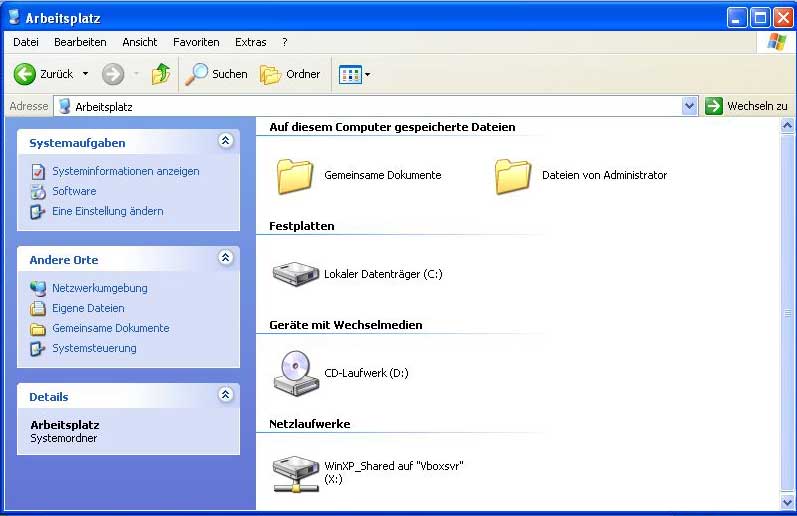The image size is (797, 516).
Task: Click the Arbeitsplatz icon in address bar
Action: tap(64, 106)
